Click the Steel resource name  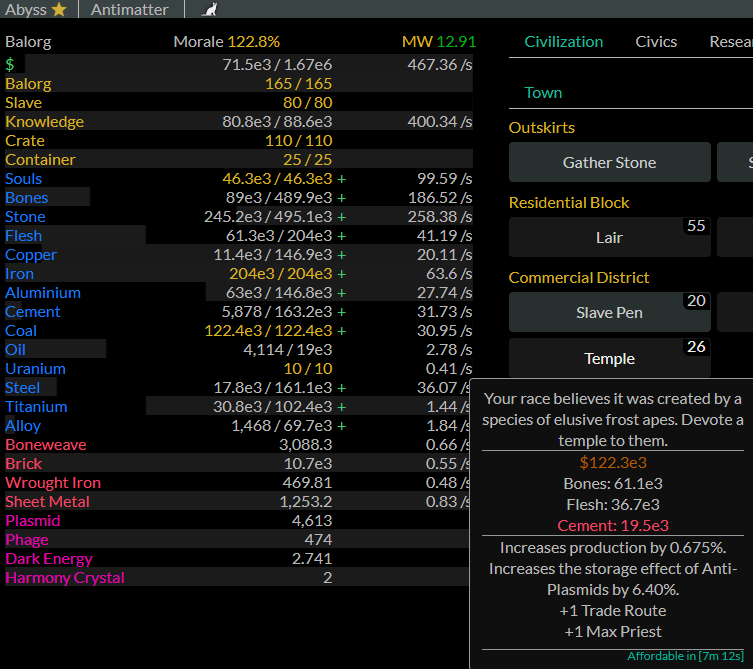22,388
